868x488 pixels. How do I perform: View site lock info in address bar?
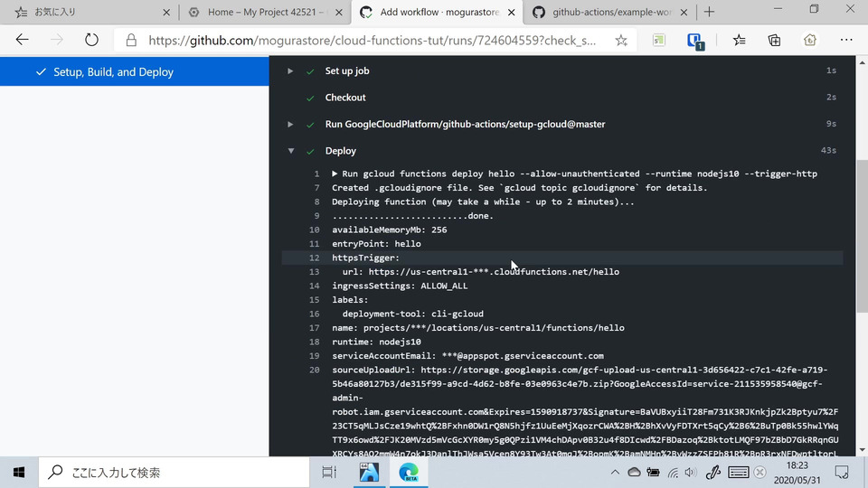(131, 40)
